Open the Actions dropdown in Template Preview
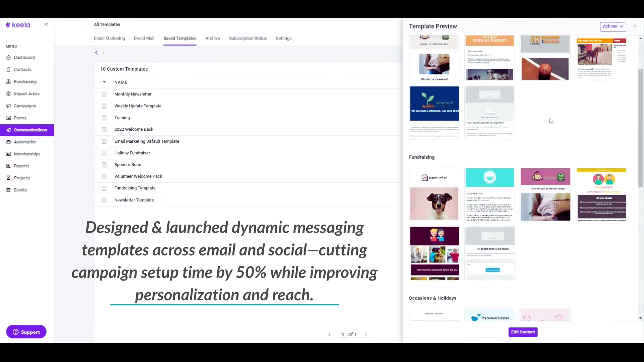The height and width of the screenshot is (362, 644). click(612, 26)
